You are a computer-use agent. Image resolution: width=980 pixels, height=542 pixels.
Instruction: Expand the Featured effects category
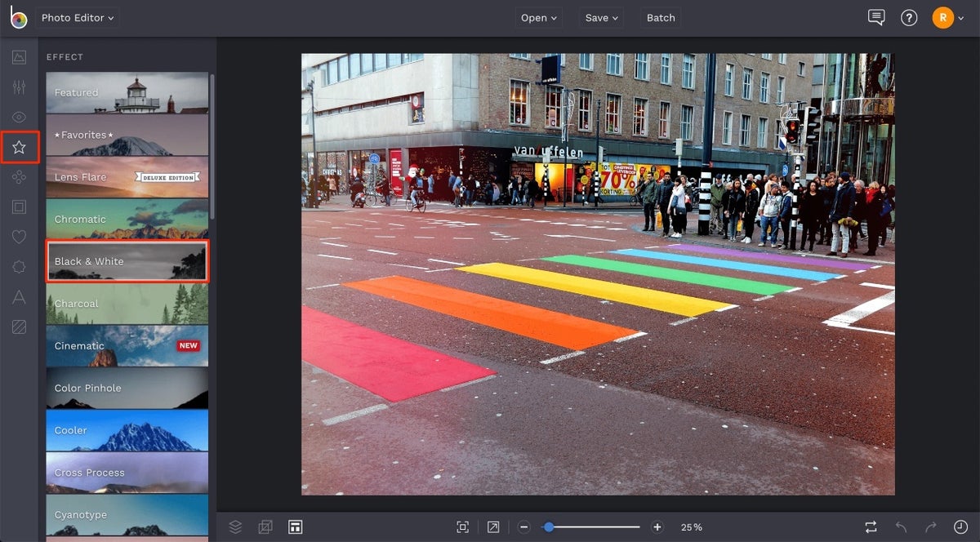click(x=127, y=92)
